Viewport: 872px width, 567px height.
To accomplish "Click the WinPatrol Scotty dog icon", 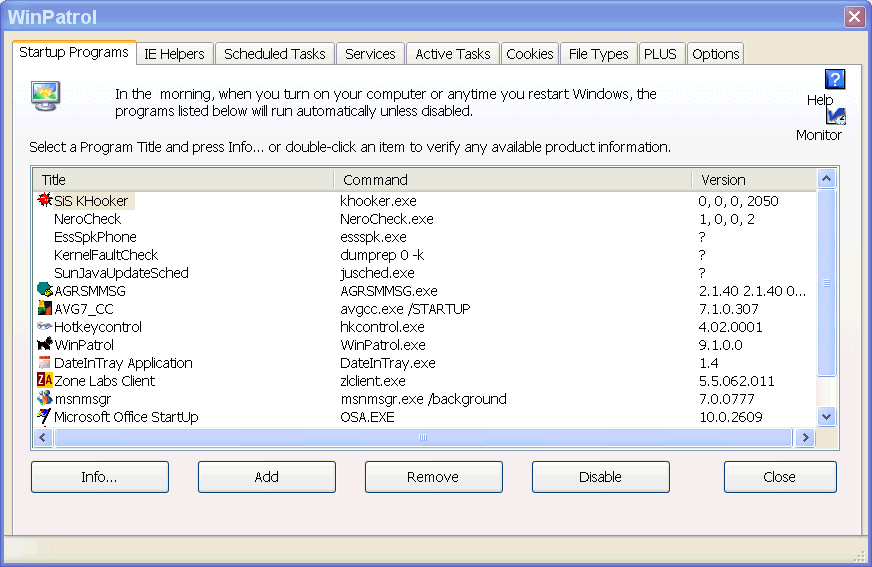I will 44,344.
